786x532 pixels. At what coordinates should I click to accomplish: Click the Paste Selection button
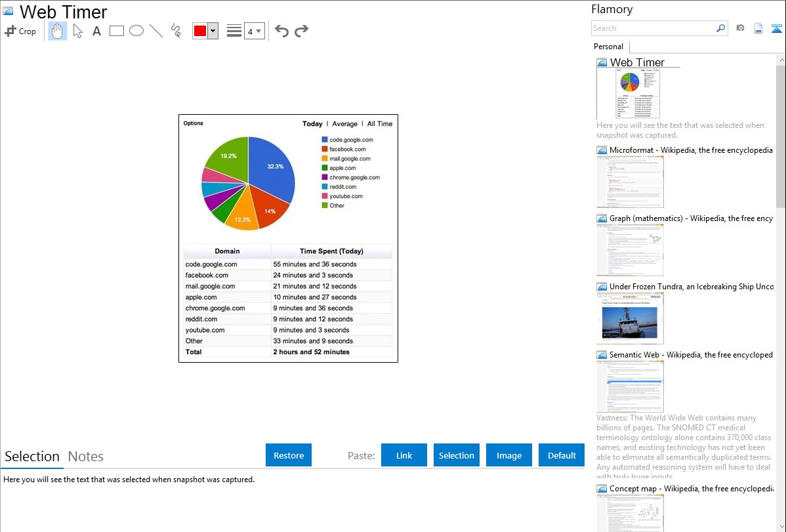457,455
